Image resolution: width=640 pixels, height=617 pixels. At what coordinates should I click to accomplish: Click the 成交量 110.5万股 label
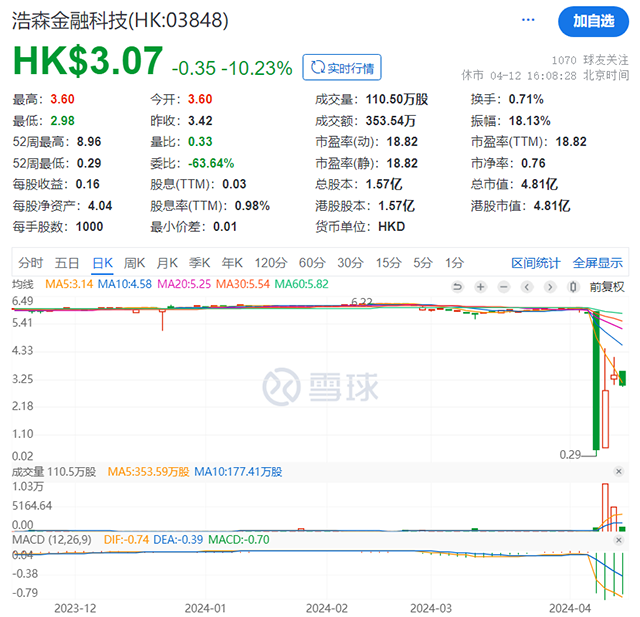(54, 472)
